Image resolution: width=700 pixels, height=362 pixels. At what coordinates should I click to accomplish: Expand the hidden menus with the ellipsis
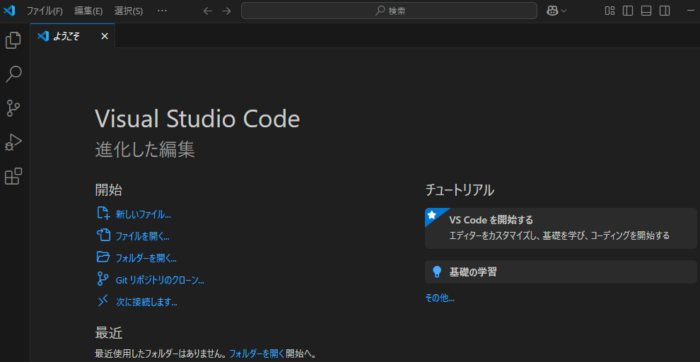[x=162, y=11]
